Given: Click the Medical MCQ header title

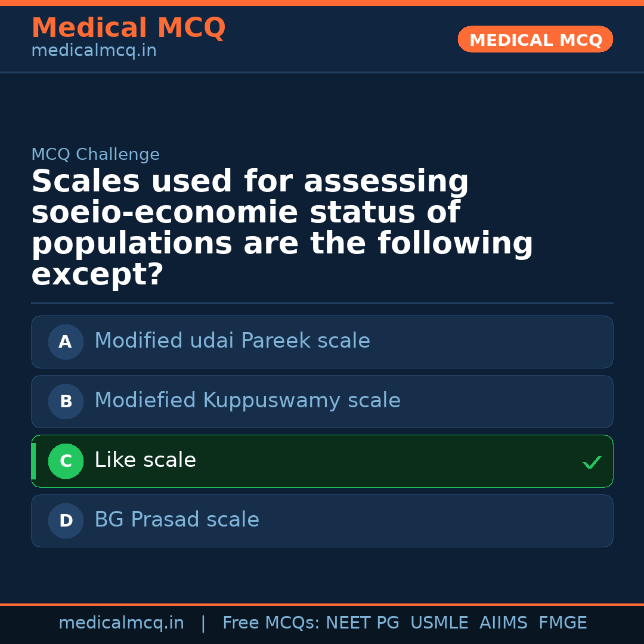Looking at the screenshot, I should [x=128, y=28].
